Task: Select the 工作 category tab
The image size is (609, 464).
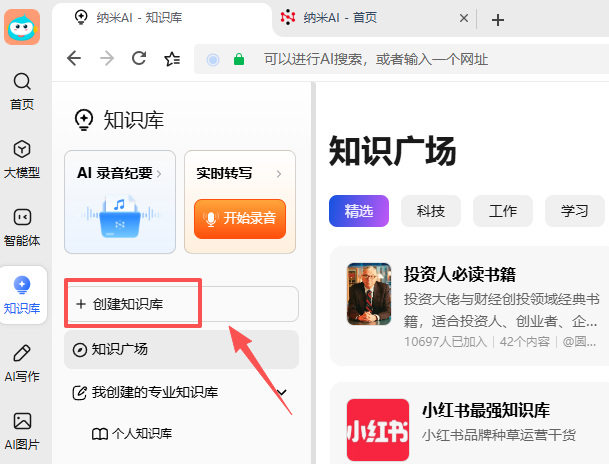Action: 502,211
